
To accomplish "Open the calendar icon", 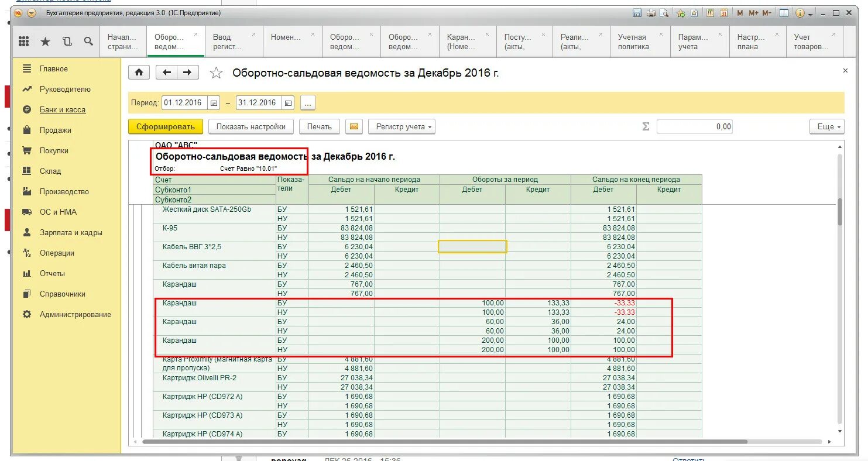I will [723, 13].
